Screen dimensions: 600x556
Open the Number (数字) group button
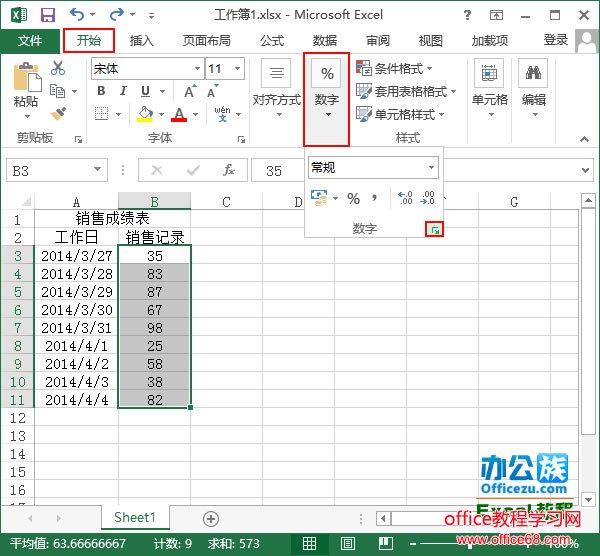(326, 99)
